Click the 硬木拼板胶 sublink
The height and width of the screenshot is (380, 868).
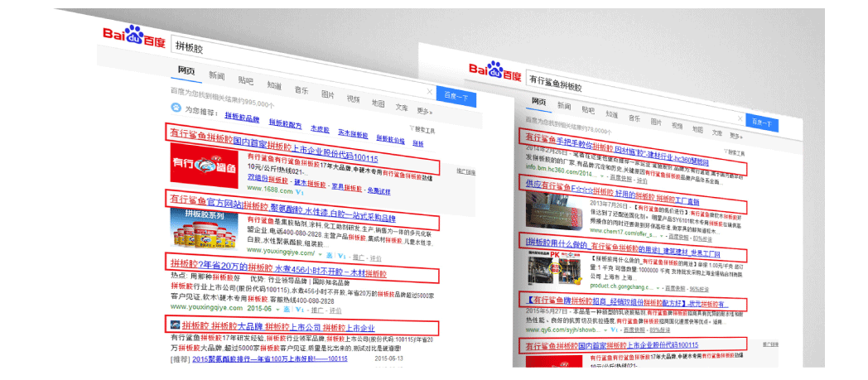pos(310,184)
